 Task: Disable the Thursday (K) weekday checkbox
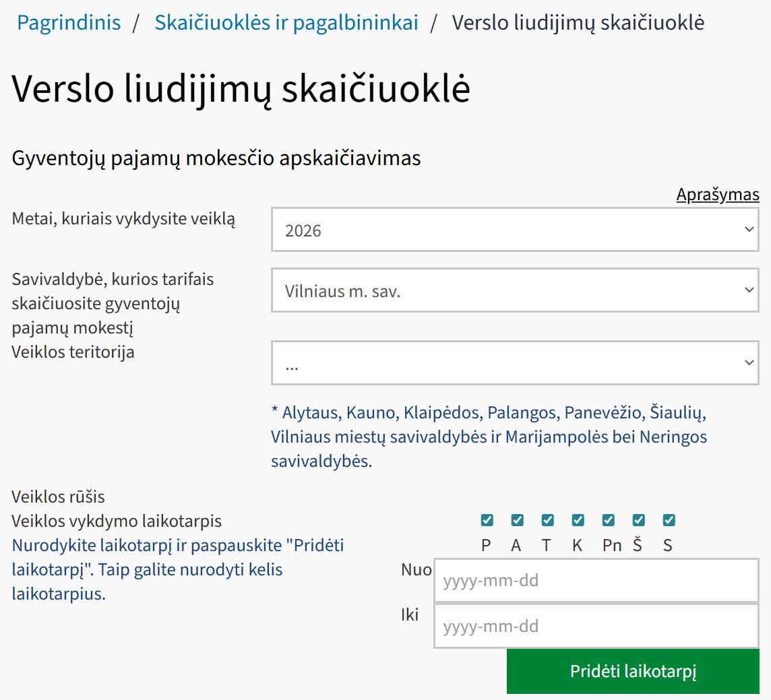[x=577, y=519]
